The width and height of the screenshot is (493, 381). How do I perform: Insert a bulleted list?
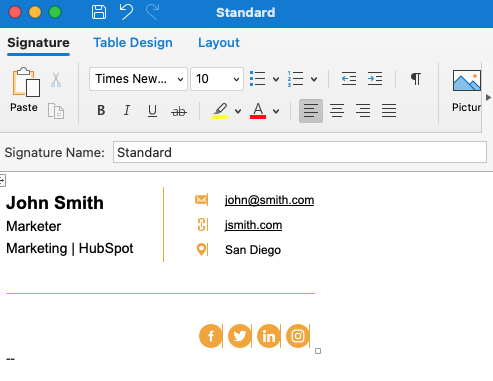[257, 79]
